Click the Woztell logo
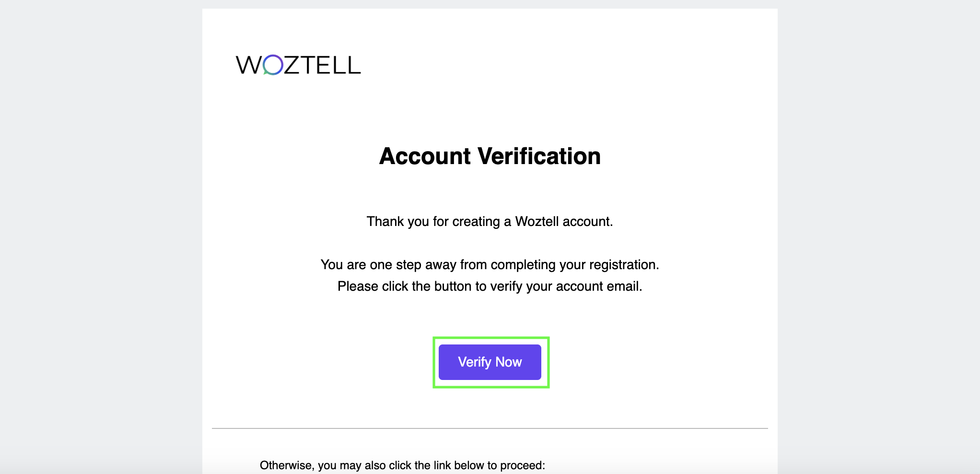 298,65
